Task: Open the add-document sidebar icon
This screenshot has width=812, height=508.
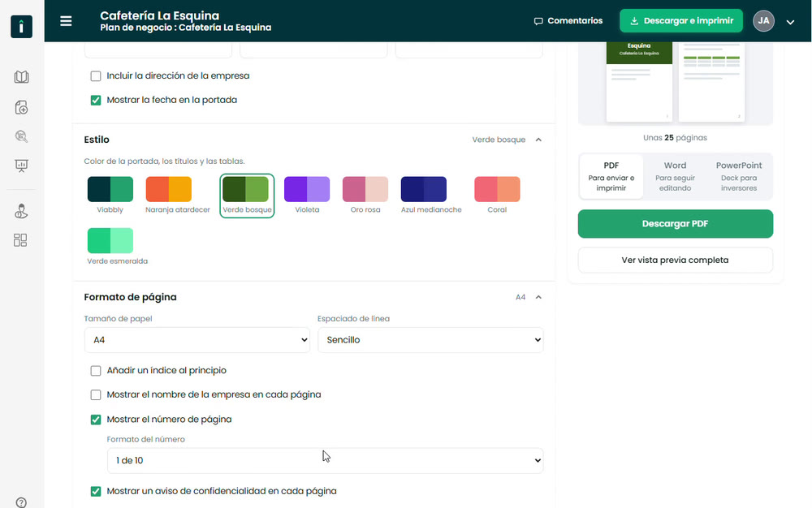Action: [x=21, y=107]
